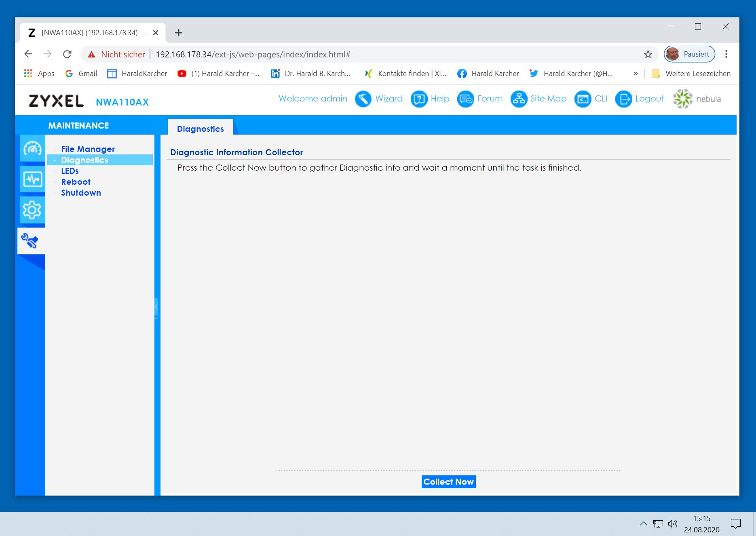Open the Configuration gear icon in sidebar
The height and width of the screenshot is (536, 756).
32,210
